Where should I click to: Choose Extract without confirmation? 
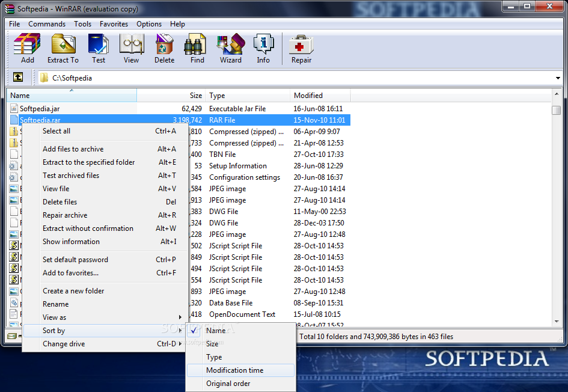pyautogui.click(x=105, y=228)
